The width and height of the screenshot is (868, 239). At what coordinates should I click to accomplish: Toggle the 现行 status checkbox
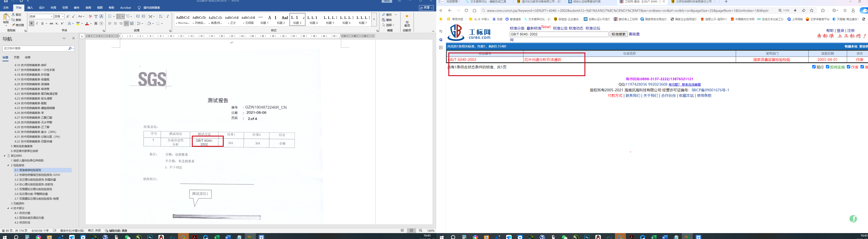click(x=814, y=67)
